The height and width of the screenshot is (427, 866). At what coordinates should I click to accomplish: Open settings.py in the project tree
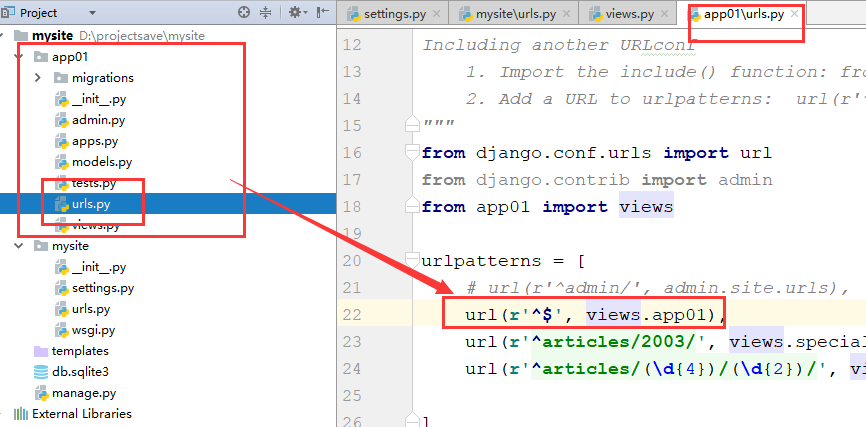[x=103, y=288]
